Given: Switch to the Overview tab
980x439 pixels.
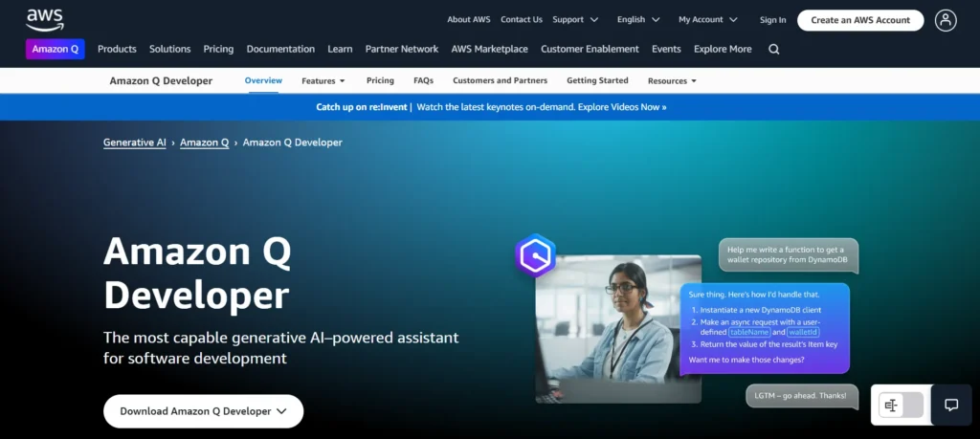Looking at the screenshot, I should pyautogui.click(x=263, y=81).
